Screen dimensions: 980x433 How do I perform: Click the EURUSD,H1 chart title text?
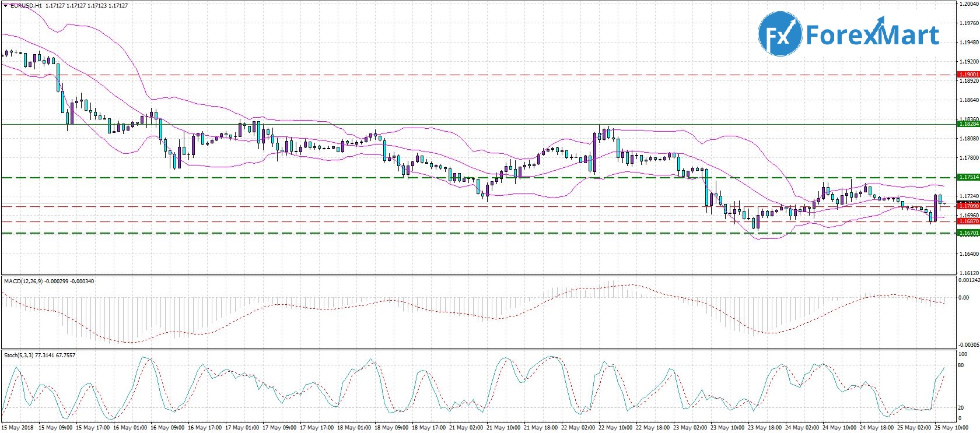coord(26,5)
